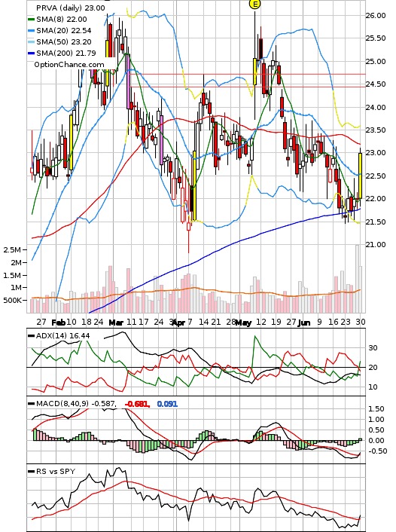
Task: Click the last yellow candlestick at 23.00
Action: click(x=360, y=176)
